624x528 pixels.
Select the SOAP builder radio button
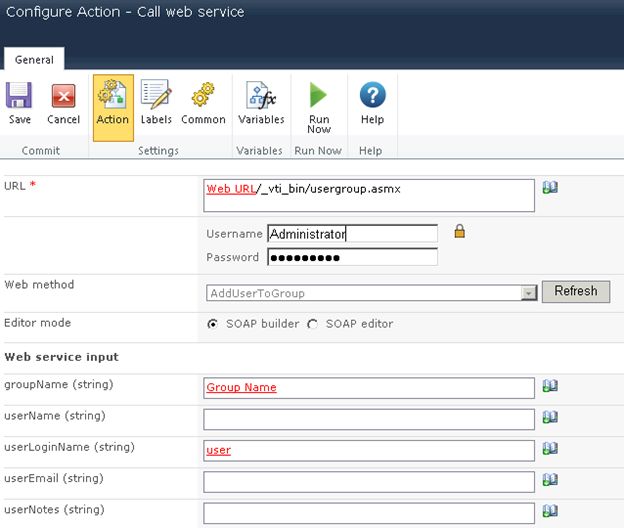pos(213,324)
